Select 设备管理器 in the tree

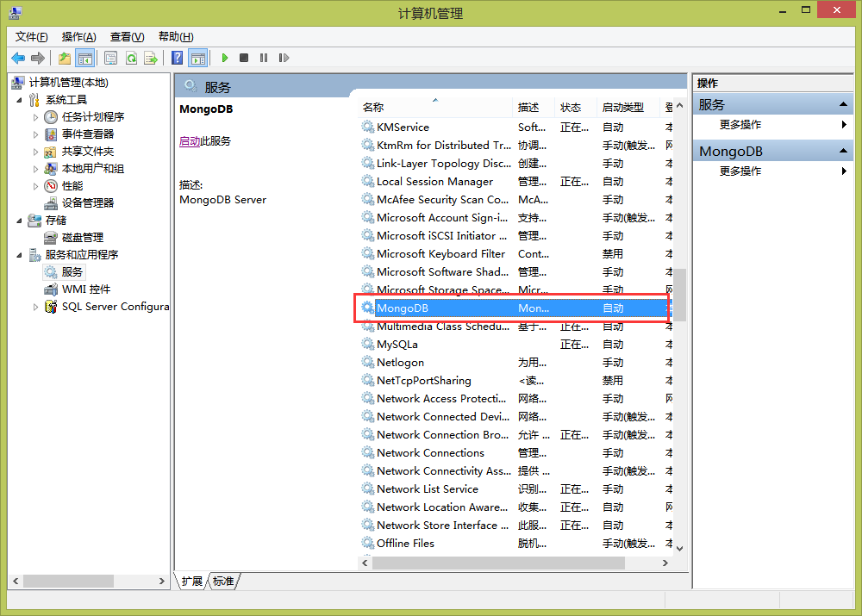(x=88, y=203)
